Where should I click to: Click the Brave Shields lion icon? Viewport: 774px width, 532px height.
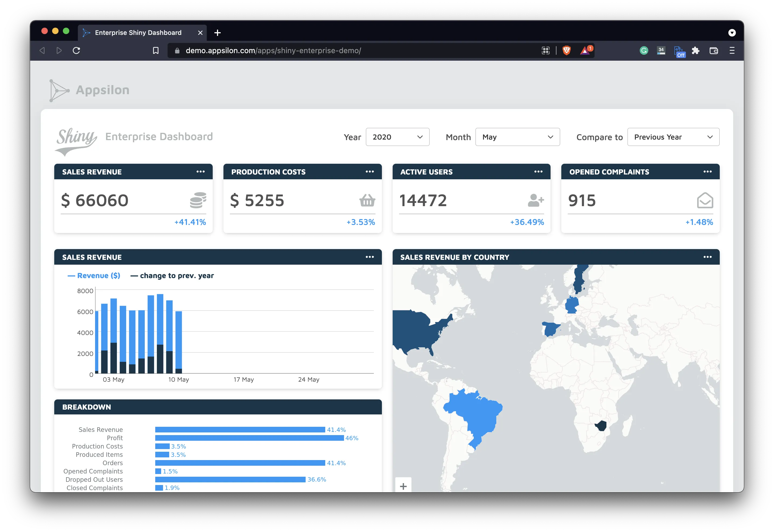[x=566, y=50]
